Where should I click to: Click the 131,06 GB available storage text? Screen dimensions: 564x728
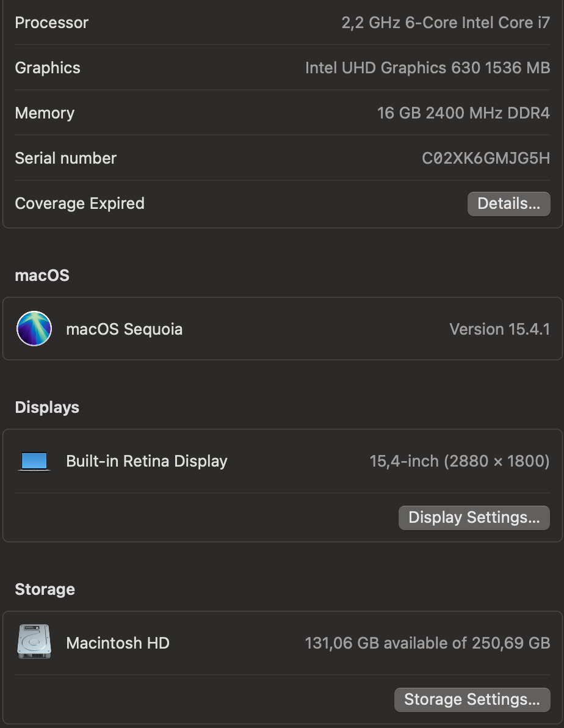427,643
